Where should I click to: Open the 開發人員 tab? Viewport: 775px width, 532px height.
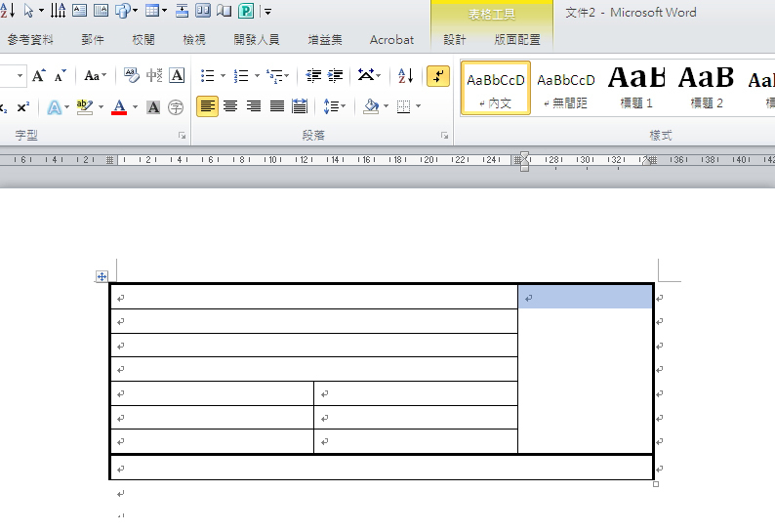(x=257, y=40)
